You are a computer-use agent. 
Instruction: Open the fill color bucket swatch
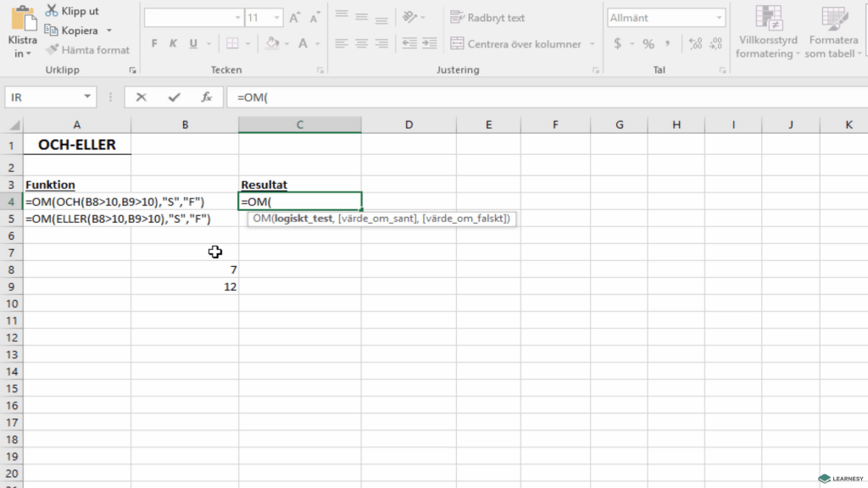point(272,44)
